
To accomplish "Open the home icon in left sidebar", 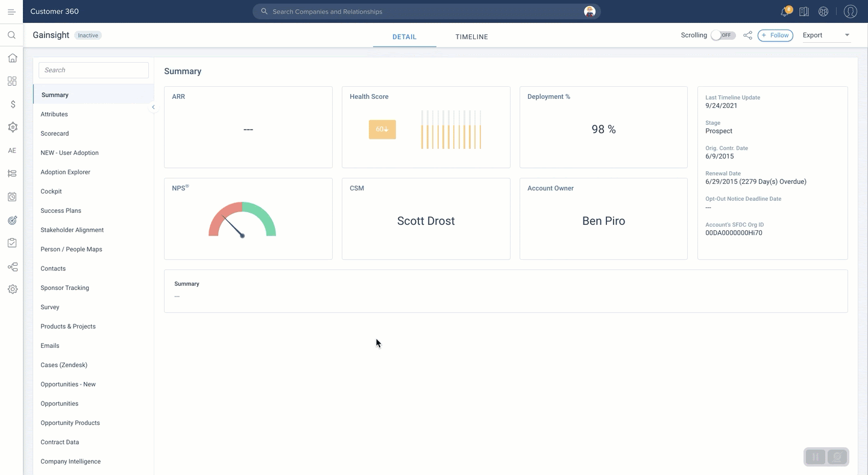I will coord(12,58).
